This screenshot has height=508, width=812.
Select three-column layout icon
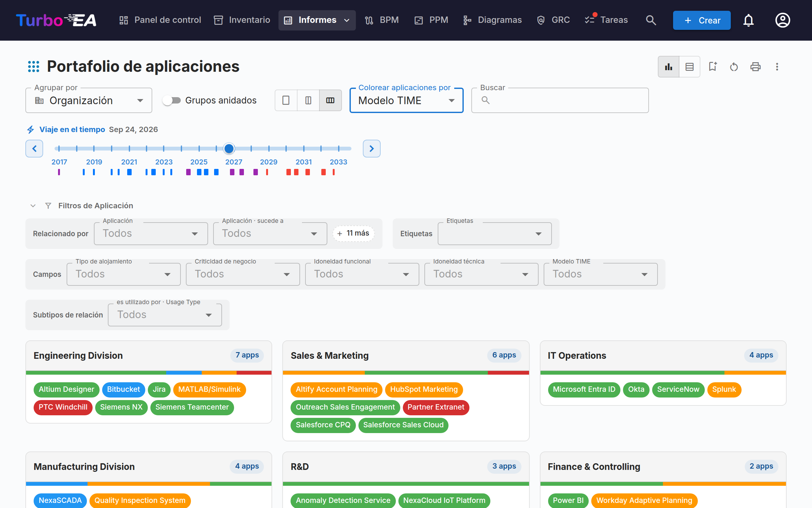coord(330,100)
